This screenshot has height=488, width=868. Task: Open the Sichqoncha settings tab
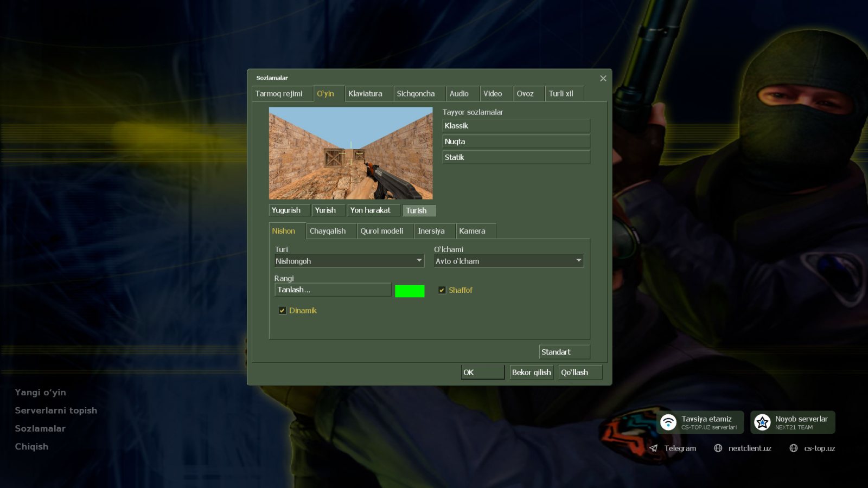point(416,94)
